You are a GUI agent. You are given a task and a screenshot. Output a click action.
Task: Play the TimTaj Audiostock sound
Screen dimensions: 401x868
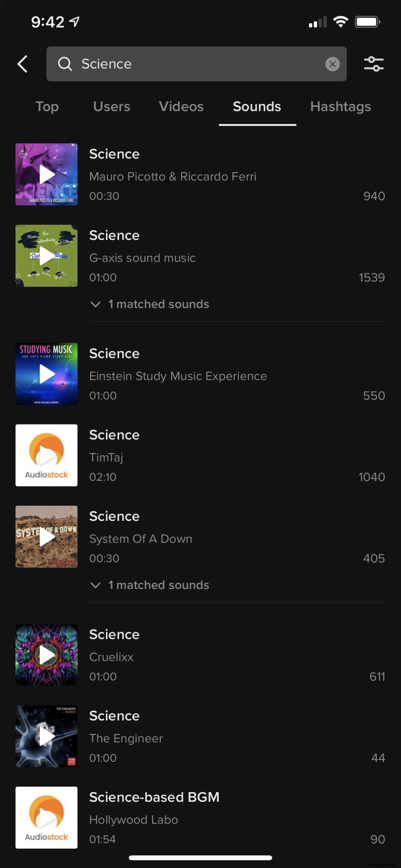[x=47, y=455]
